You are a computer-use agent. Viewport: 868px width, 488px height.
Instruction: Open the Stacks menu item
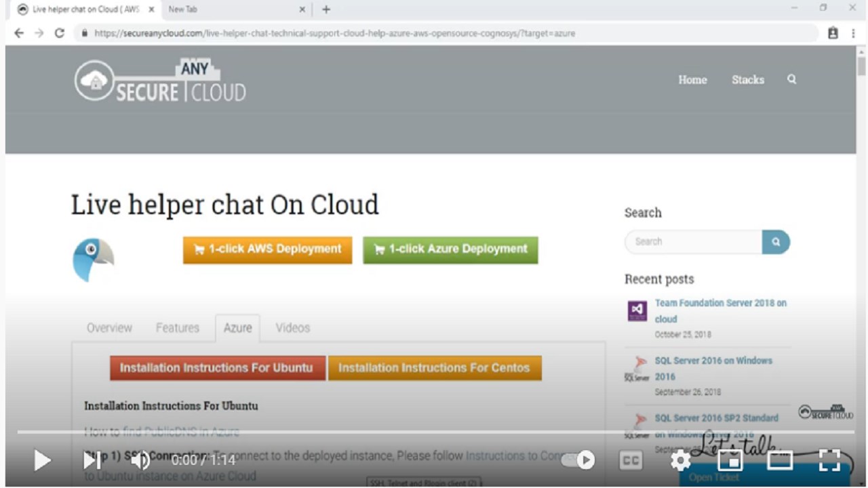click(748, 80)
